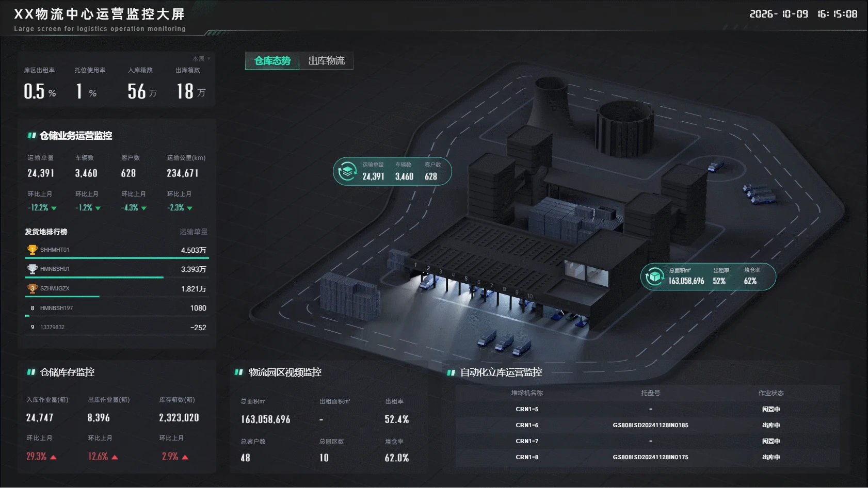Switch to the 出库物流 tab

[326, 61]
